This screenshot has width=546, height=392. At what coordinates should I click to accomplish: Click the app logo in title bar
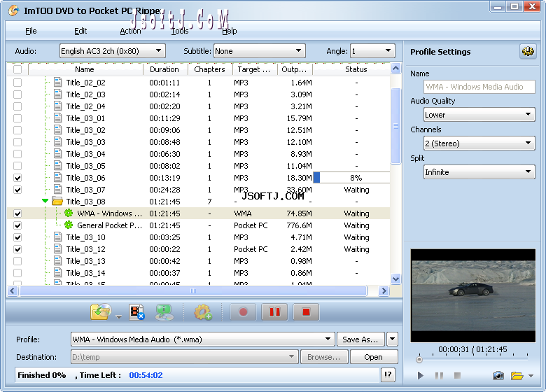pos(14,10)
